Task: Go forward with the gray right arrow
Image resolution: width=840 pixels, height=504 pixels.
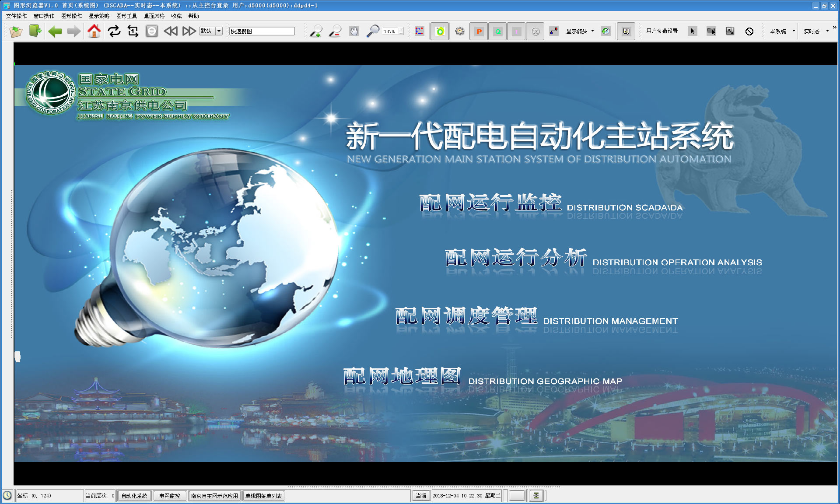Action: pos(74,31)
